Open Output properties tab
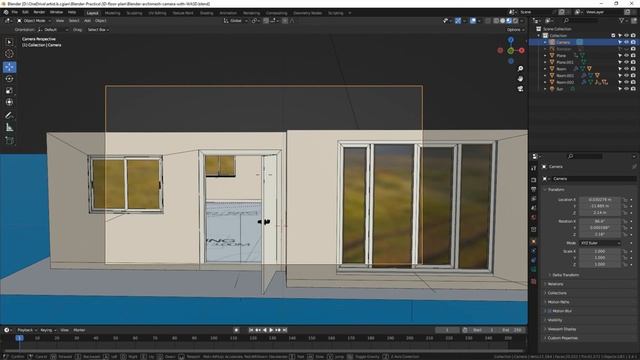 [533, 189]
